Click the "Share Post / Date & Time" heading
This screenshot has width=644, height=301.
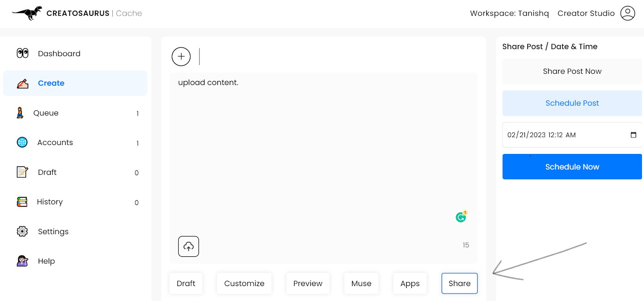(550, 46)
